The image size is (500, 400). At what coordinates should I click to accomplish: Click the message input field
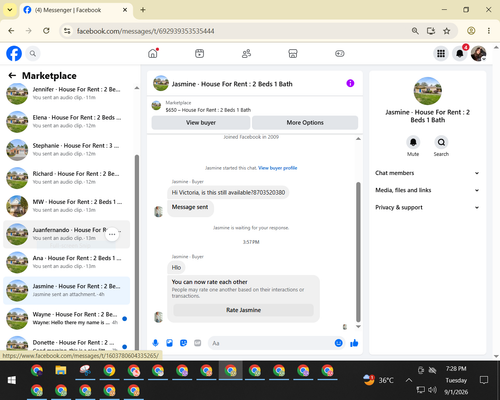click(271, 343)
